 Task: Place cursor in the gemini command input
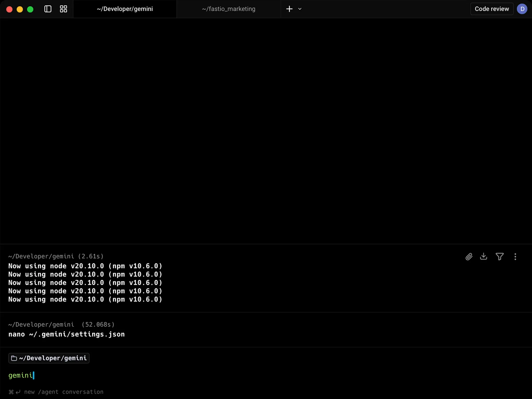point(22,375)
